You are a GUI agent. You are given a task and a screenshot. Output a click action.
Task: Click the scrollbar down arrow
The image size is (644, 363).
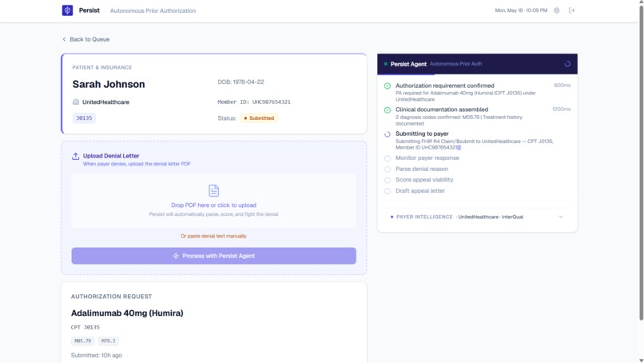click(x=641, y=360)
